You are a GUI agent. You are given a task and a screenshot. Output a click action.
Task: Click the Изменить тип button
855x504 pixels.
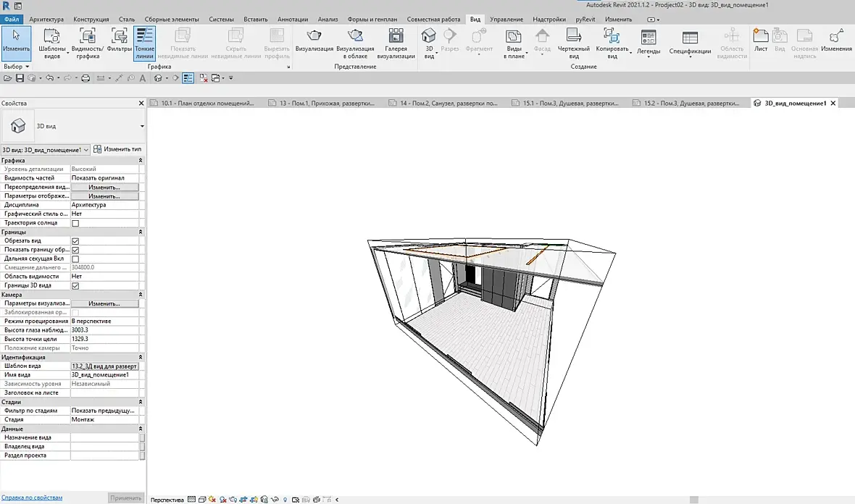tap(117, 149)
